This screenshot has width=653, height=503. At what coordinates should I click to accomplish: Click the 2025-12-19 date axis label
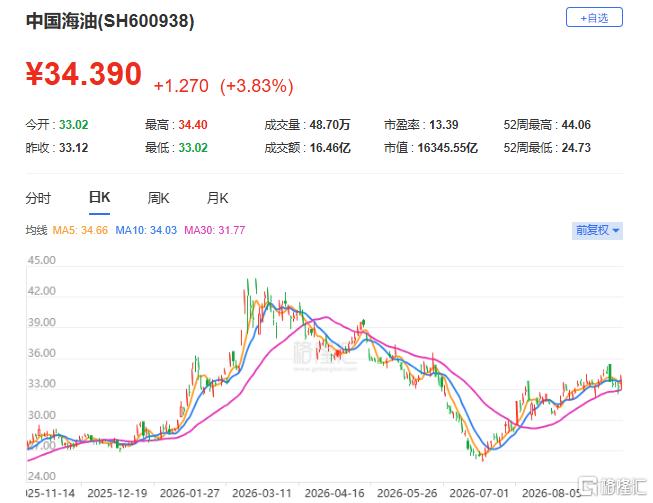click(117, 493)
